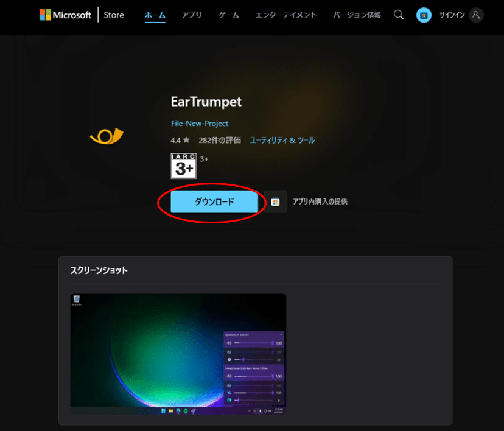The width and height of the screenshot is (504, 431).
Task: Click the スクリーンショット section heading
Action: (99, 270)
